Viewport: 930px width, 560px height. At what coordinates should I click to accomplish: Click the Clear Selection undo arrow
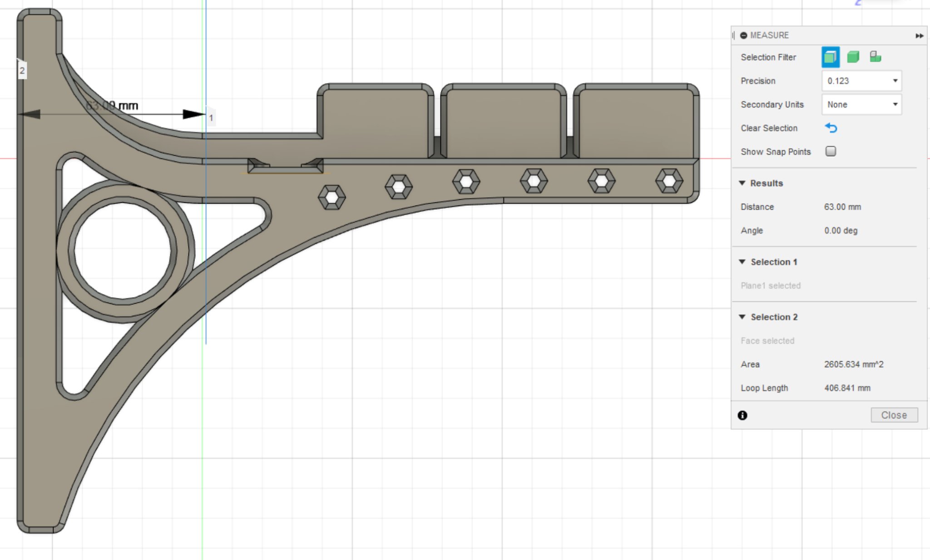click(831, 128)
